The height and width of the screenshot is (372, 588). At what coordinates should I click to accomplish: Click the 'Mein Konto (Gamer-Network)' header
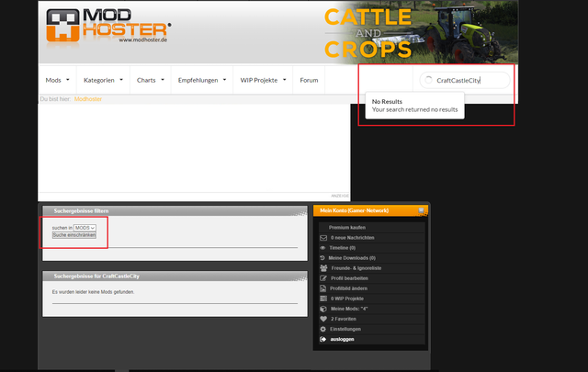[x=354, y=210]
